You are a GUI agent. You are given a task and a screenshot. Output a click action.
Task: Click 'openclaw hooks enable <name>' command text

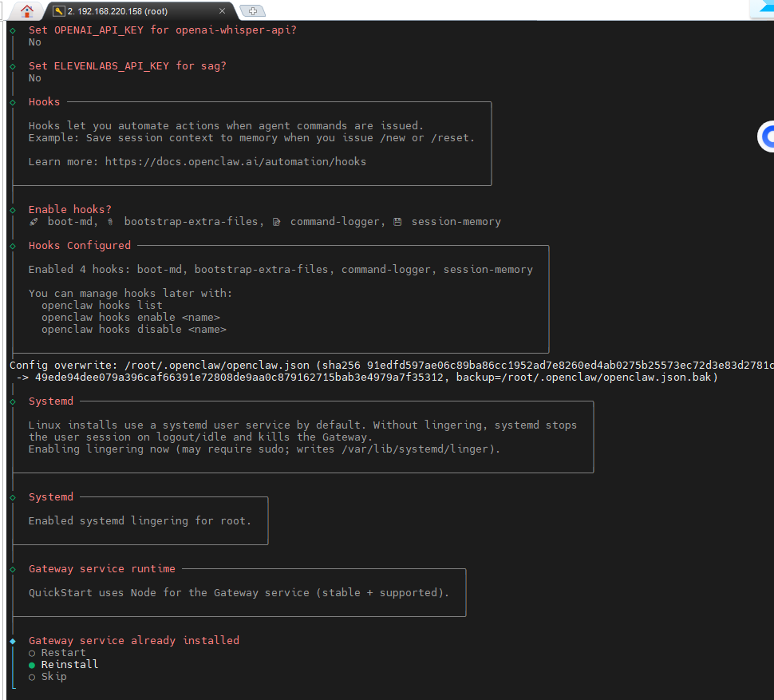pyautogui.click(x=131, y=318)
